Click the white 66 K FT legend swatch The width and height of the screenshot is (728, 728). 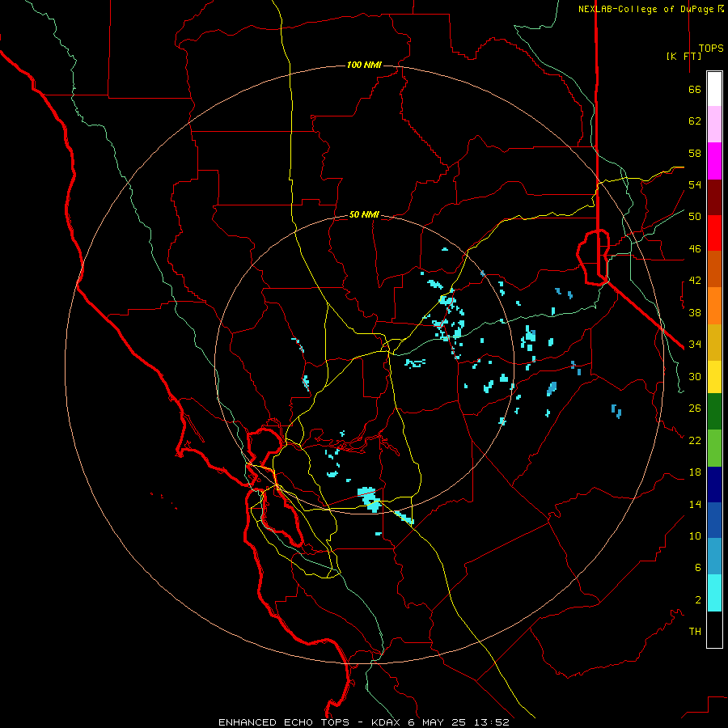pyautogui.click(x=714, y=89)
